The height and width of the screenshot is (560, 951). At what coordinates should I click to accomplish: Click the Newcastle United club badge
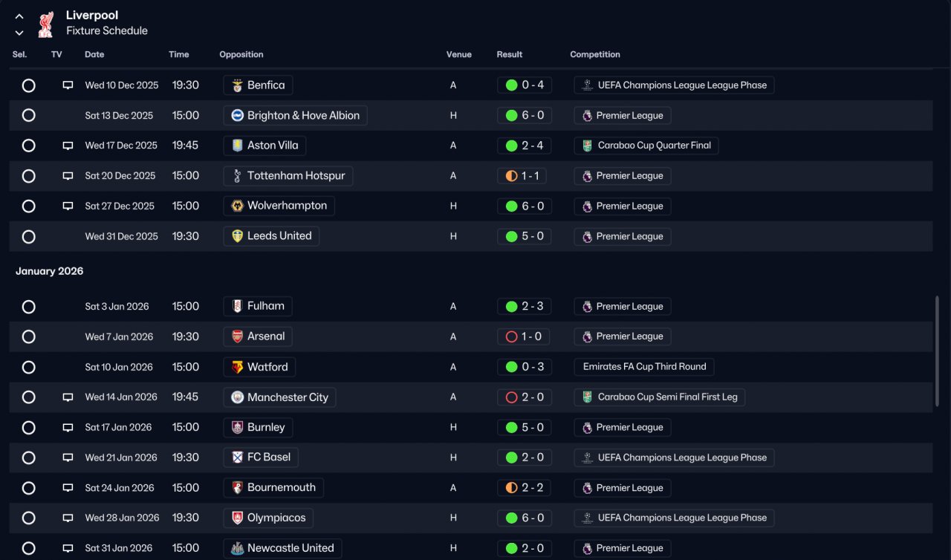[237, 548]
